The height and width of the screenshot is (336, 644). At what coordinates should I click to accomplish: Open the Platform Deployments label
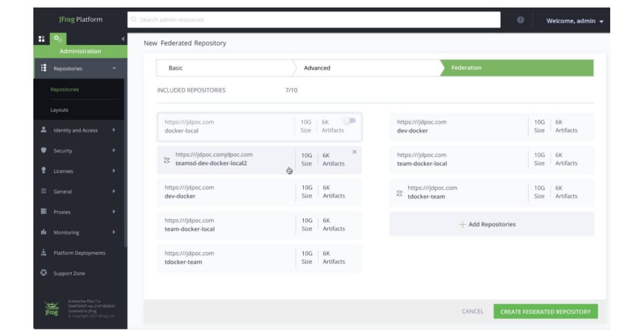79,253
